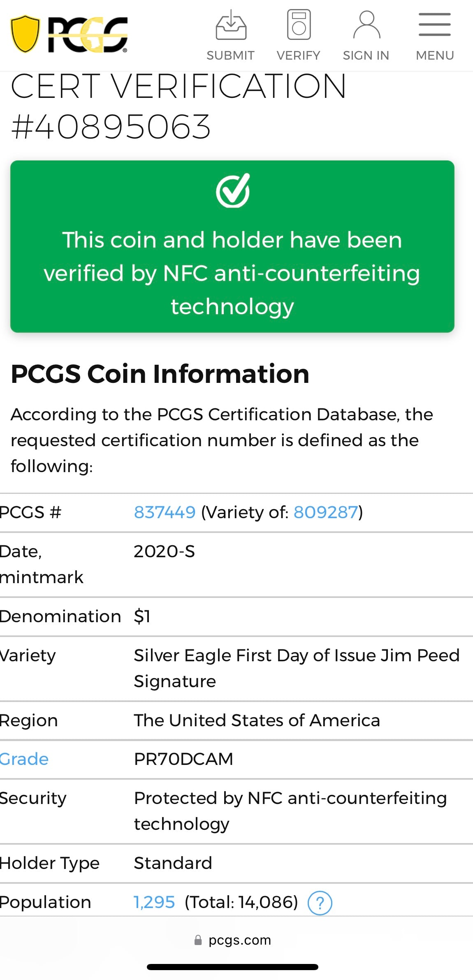Image resolution: width=473 pixels, height=980 pixels.
Task: Click SUBMIT in the top navigation
Action: (230, 55)
